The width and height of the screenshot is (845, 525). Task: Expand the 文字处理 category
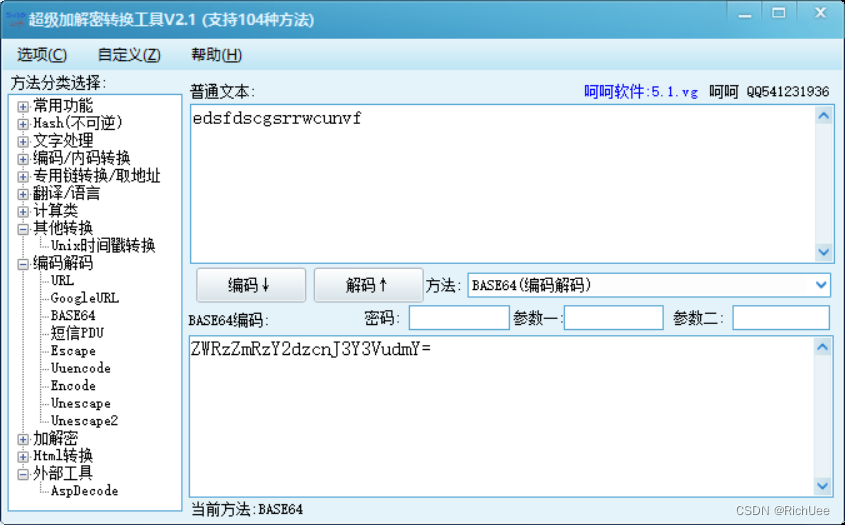coord(23,141)
